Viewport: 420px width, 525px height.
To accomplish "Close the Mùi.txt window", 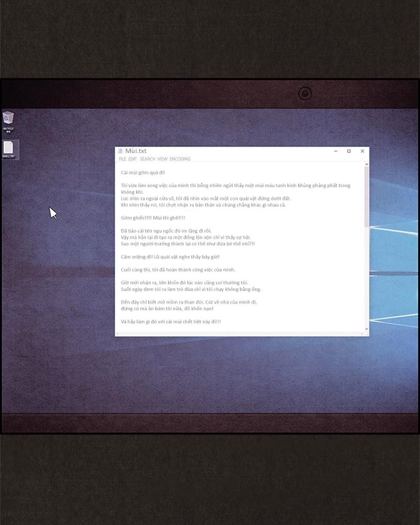I will point(362,151).
